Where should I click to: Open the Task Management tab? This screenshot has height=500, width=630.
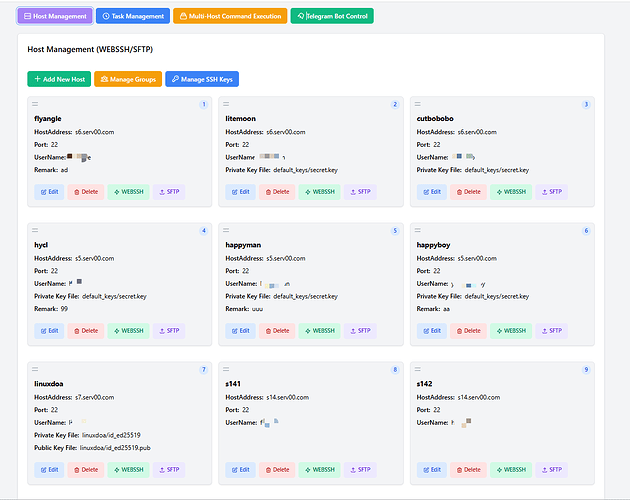[133, 16]
